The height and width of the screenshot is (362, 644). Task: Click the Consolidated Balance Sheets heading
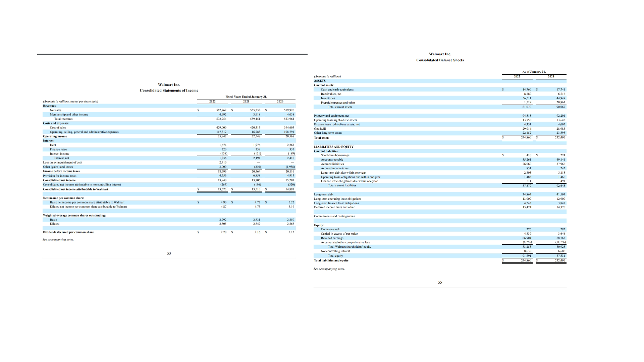pos(440,60)
